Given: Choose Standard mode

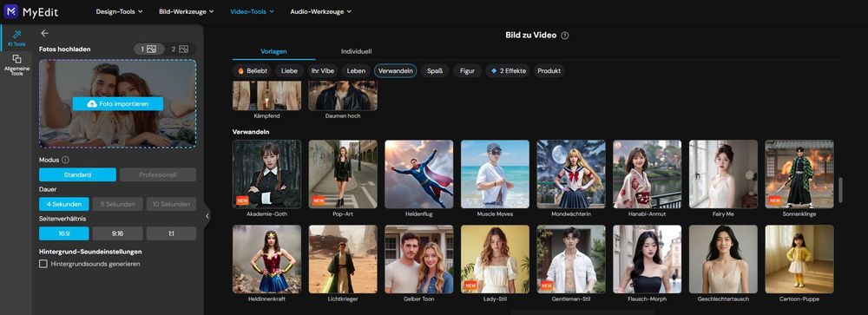Looking at the screenshot, I should (x=77, y=175).
